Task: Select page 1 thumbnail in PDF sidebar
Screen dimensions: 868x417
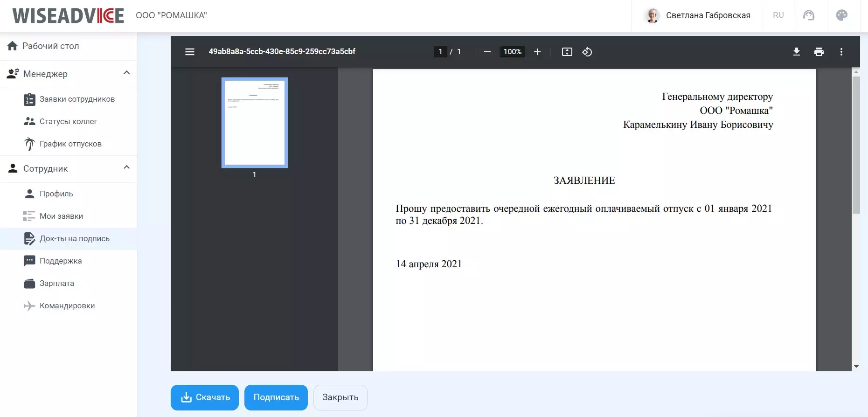Action: coord(255,122)
